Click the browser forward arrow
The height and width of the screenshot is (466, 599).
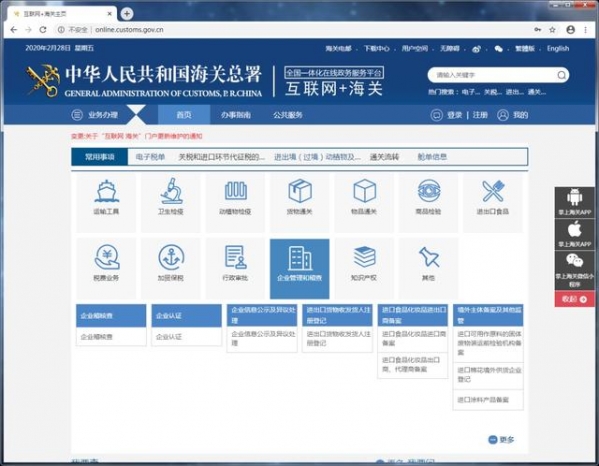28,30
